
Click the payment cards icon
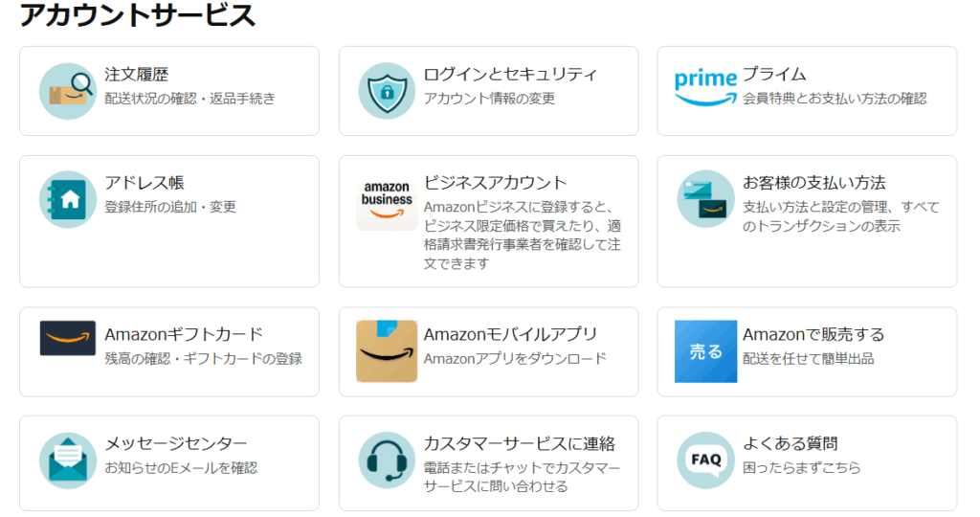(705, 199)
